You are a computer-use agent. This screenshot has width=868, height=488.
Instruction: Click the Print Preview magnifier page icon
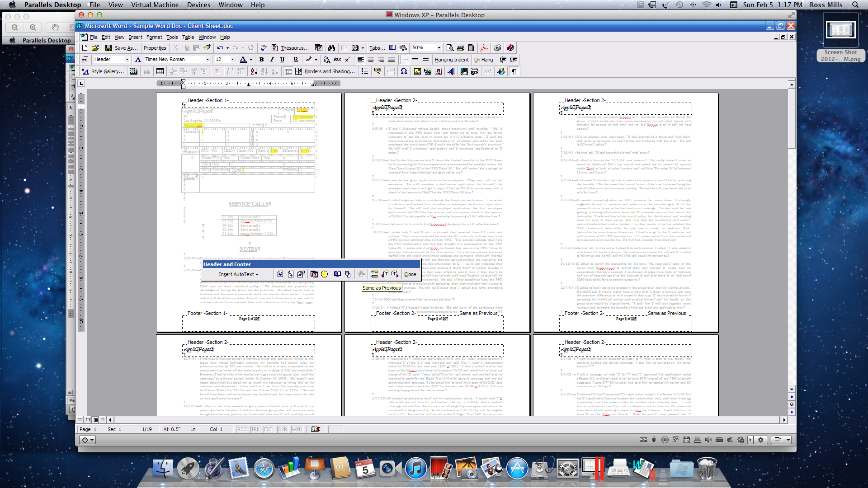pos(450,48)
